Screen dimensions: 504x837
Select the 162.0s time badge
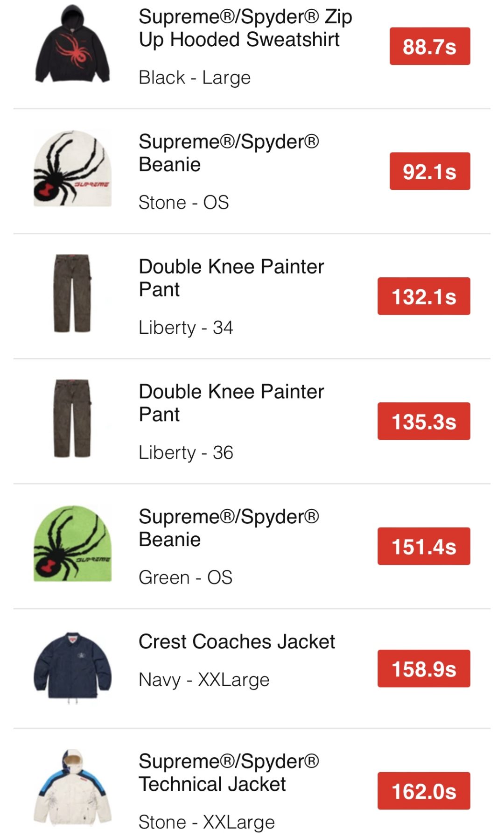tap(424, 791)
